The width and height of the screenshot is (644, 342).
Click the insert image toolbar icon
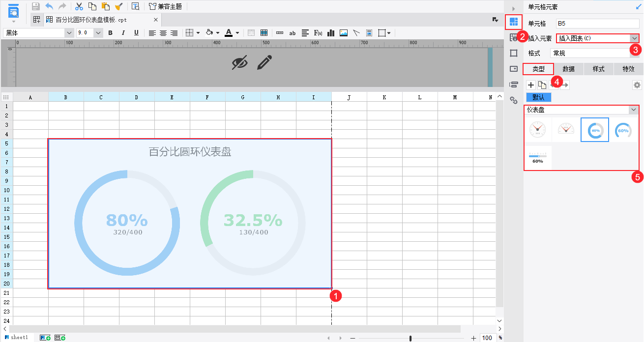[x=343, y=33]
